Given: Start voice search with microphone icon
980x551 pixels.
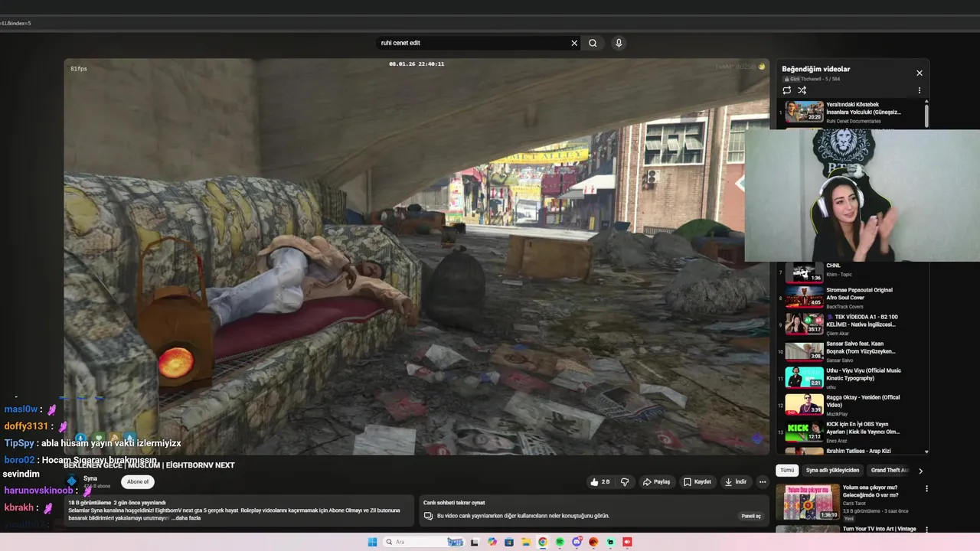Looking at the screenshot, I should point(619,43).
